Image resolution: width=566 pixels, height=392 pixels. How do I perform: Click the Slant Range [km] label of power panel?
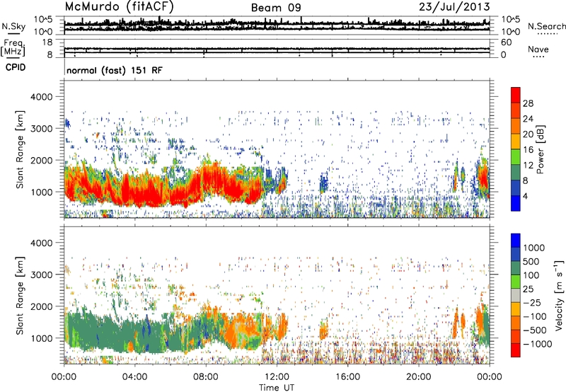(20, 149)
